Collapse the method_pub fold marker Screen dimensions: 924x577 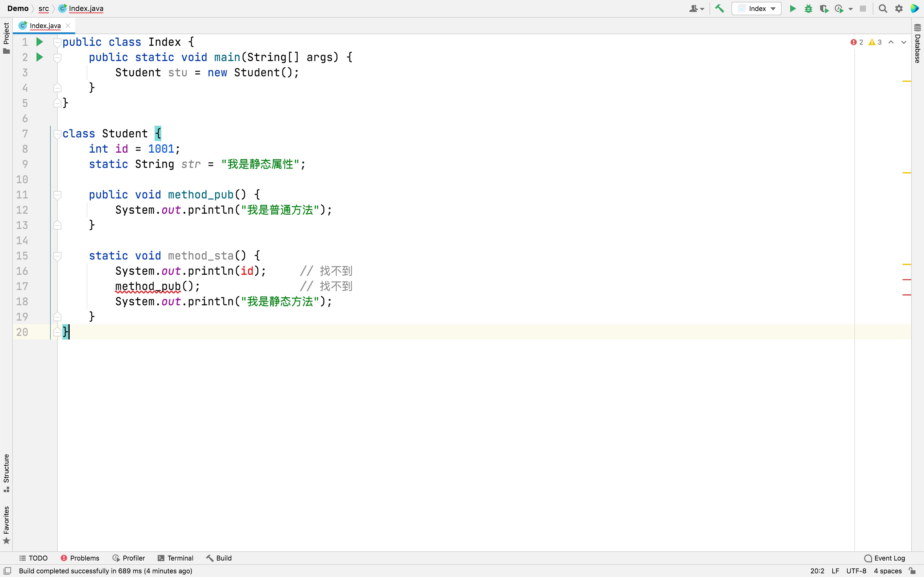[57, 195]
